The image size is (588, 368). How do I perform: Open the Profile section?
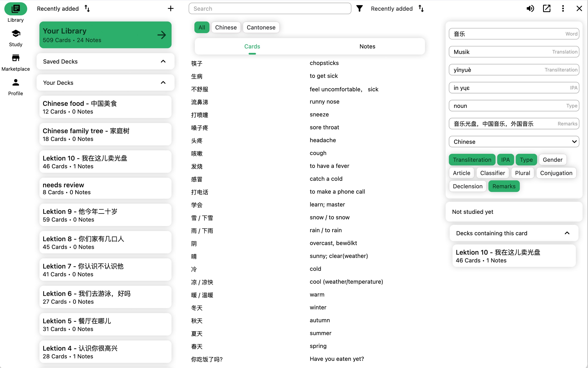tap(16, 87)
